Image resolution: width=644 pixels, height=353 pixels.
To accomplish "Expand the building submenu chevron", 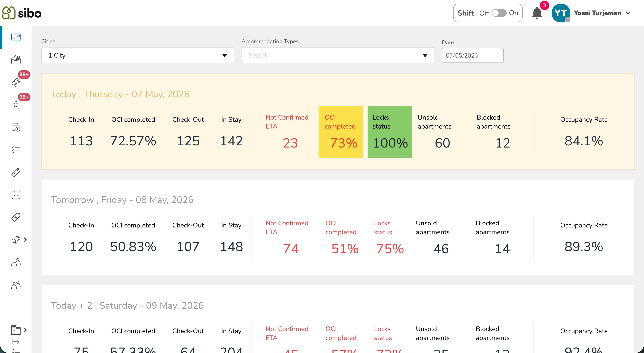I will (x=25, y=330).
